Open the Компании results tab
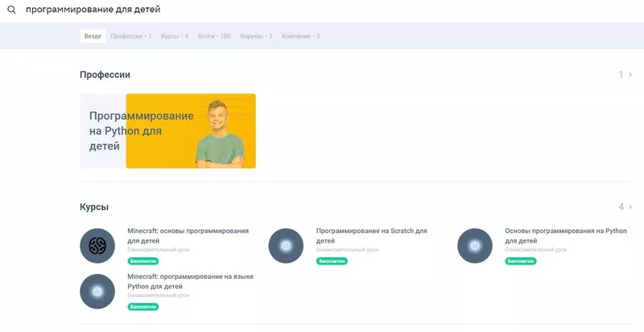 coord(300,36)
